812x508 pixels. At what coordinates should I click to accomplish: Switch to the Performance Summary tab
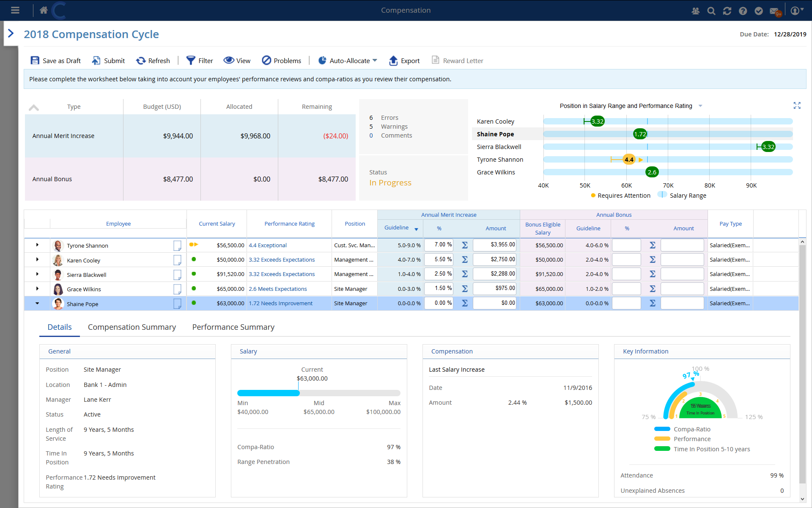(233, 327)
